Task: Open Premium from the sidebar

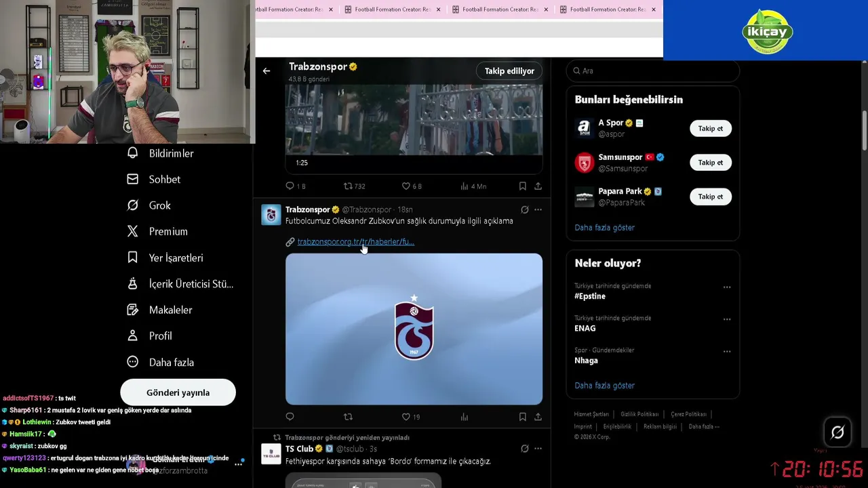Action: point(158,232)
